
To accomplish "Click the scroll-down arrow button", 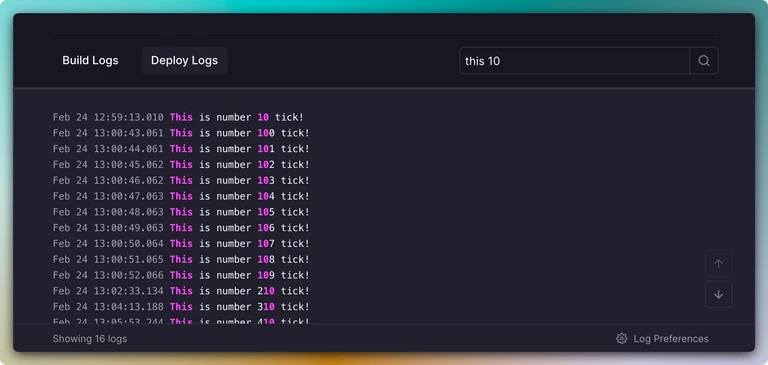I will (719, 294).
